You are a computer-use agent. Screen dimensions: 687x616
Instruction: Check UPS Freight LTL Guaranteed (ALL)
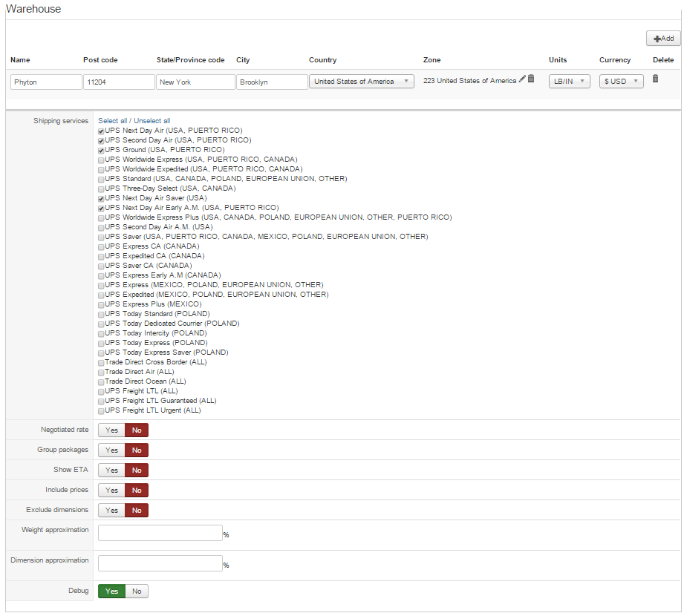(x=101, y=401)
